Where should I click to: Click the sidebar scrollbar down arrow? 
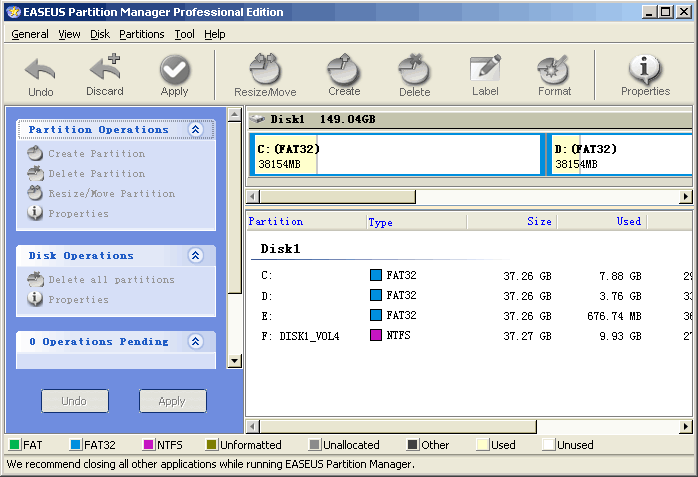tap(235, 361)
